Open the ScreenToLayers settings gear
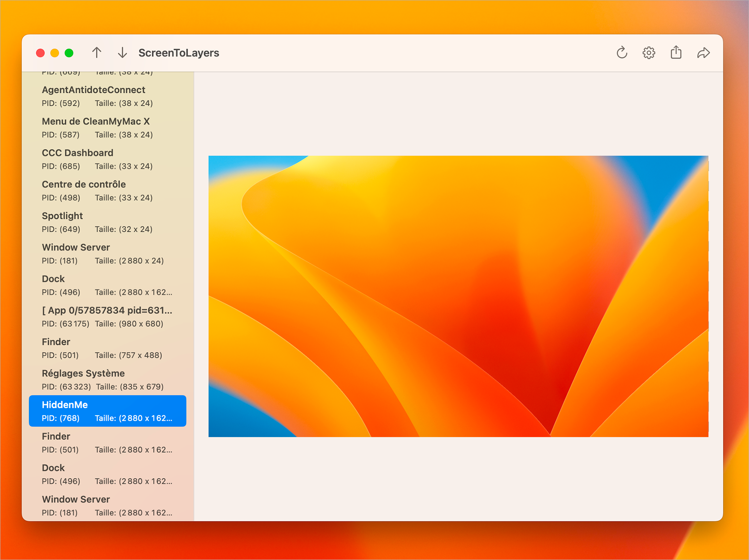 [x=649, y=53]
